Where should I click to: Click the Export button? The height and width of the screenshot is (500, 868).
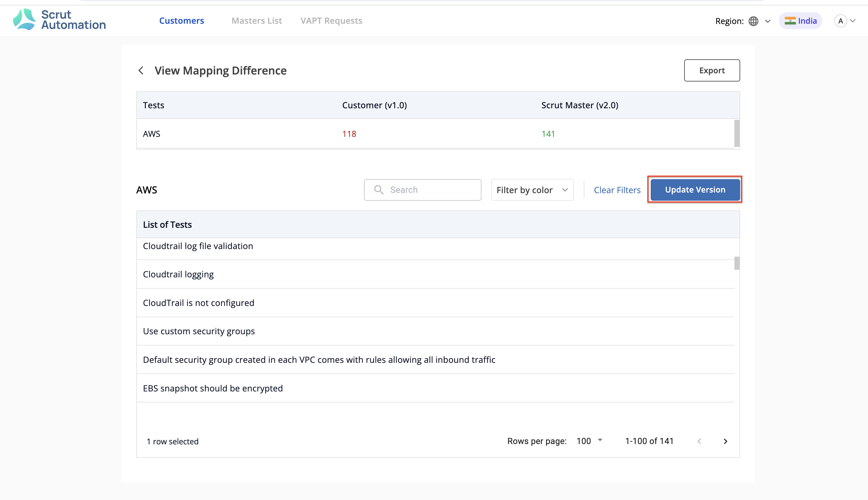[x=712, y=70]
